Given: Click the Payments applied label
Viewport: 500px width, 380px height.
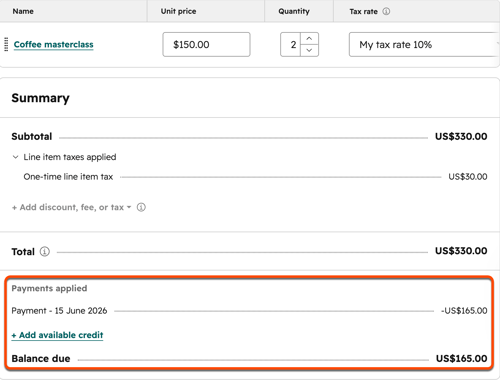Looking at the screenshot, I should click(49, 288).
